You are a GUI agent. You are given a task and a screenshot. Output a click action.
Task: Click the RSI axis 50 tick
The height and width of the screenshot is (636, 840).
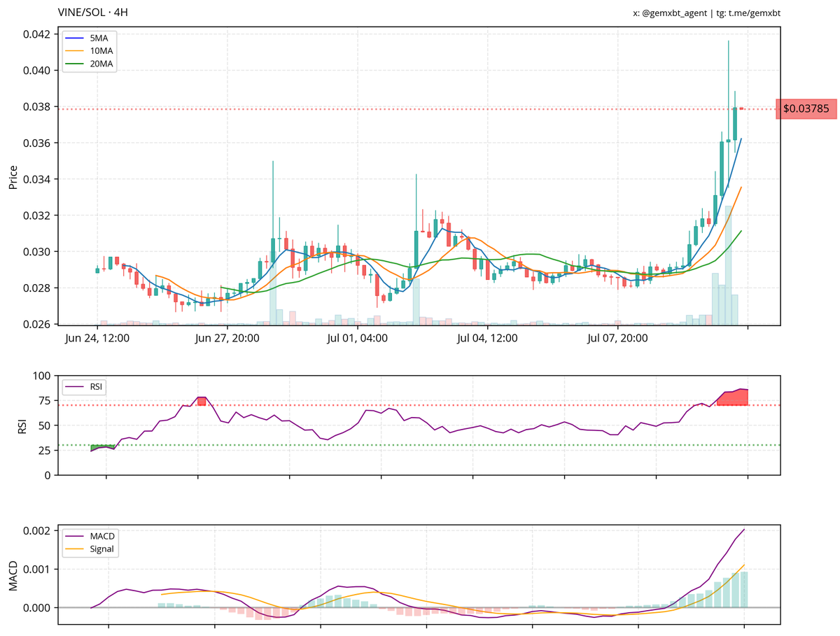click(43, 426)
